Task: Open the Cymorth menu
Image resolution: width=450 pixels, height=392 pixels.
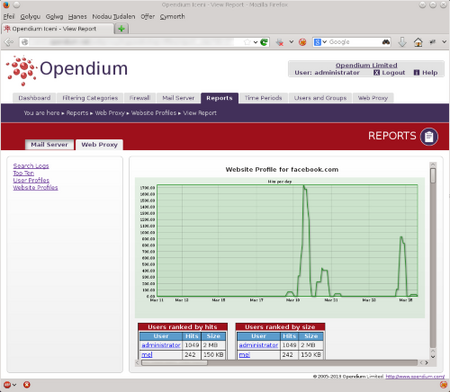Action: click(172, 16)
